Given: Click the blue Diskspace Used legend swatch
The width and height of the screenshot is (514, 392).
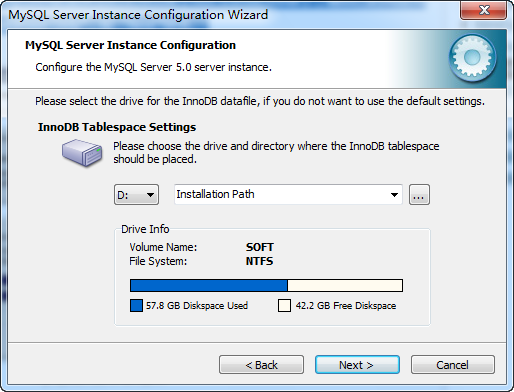Looking at the screenshot, I should point(136,305).
